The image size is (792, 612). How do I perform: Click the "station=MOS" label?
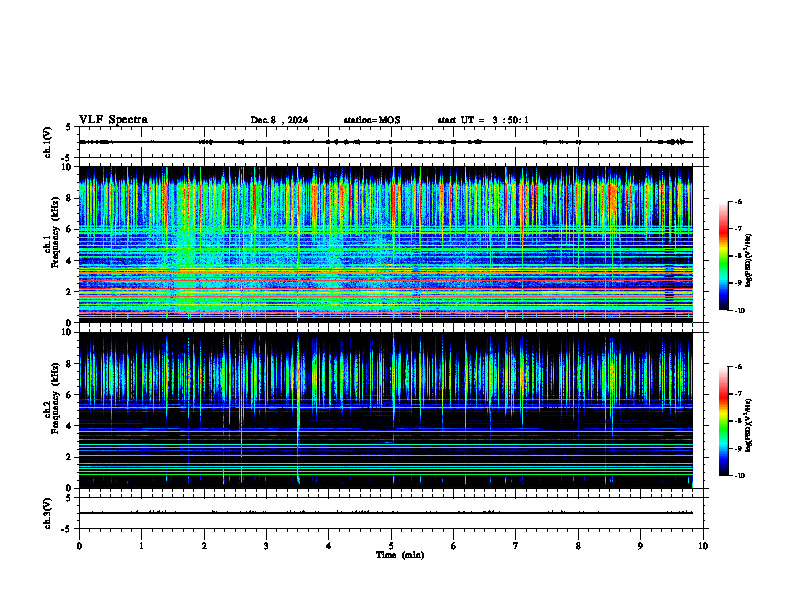tap(372, 120)
